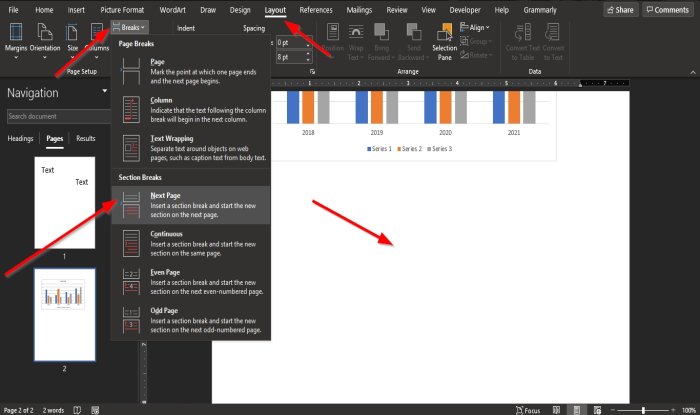Insert a Page break
Screen dimensions: 700x415
[191, 71]
